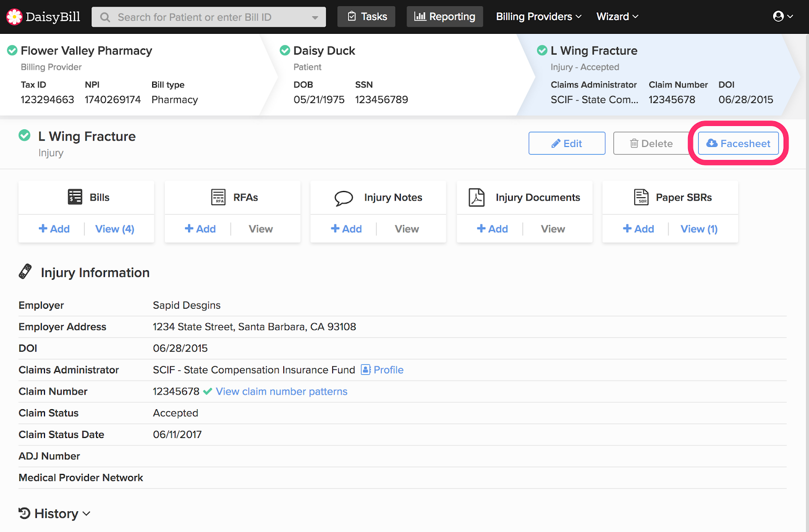Click the Bills card icon
The height and width of the screenshot is (532, 809).
click(75, 197)
